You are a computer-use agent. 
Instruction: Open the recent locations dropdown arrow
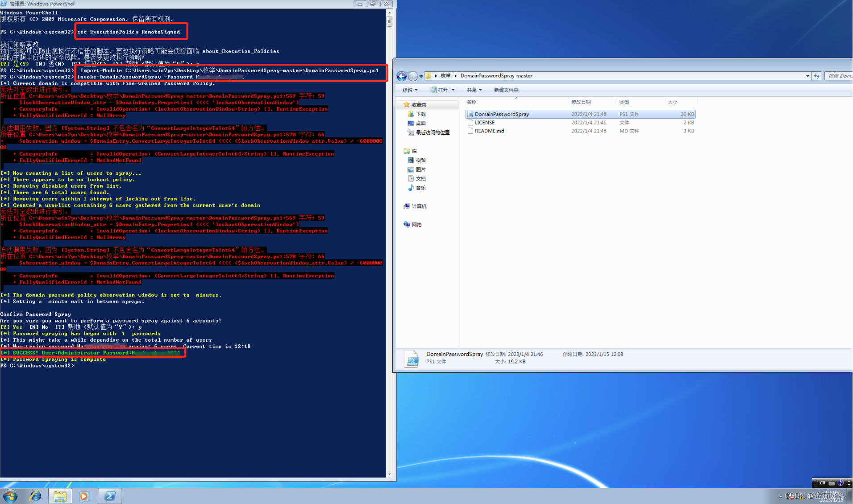(x=421, y=76)
